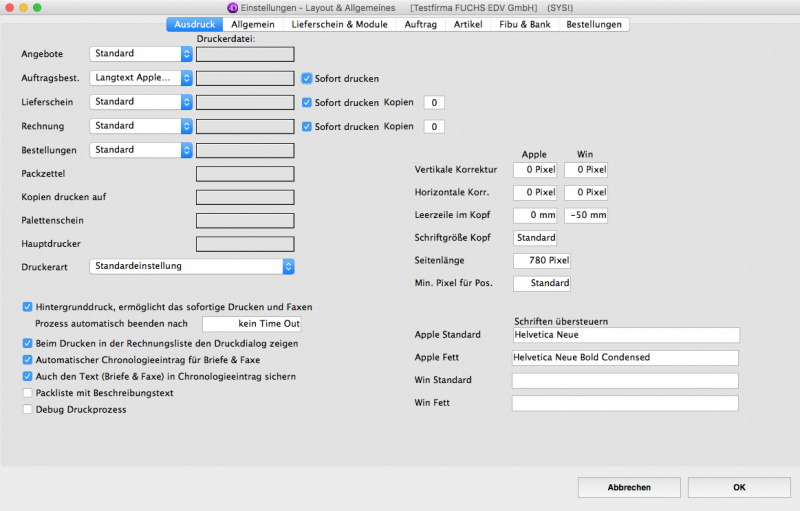The width and height of the screenshot is (800, 511).
Task: Open the Auftragsbest. layout dropdown
Action: (x=141, y=77)
